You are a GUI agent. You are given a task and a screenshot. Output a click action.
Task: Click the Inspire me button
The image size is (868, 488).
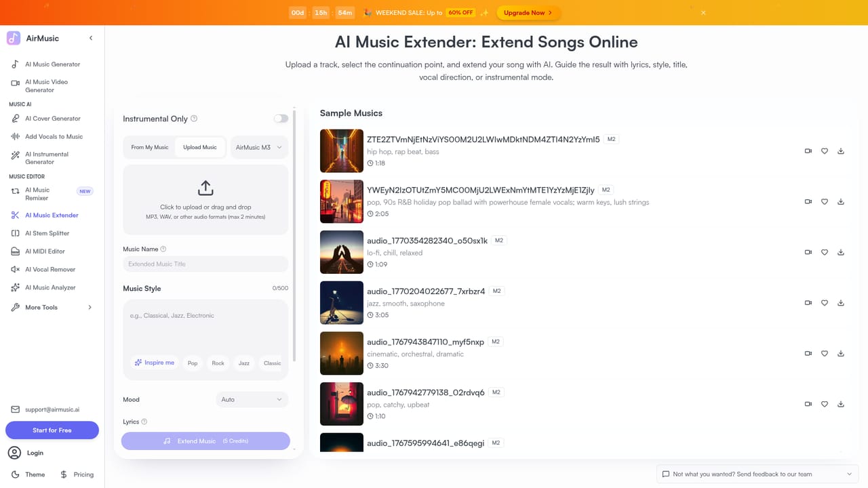155,363
